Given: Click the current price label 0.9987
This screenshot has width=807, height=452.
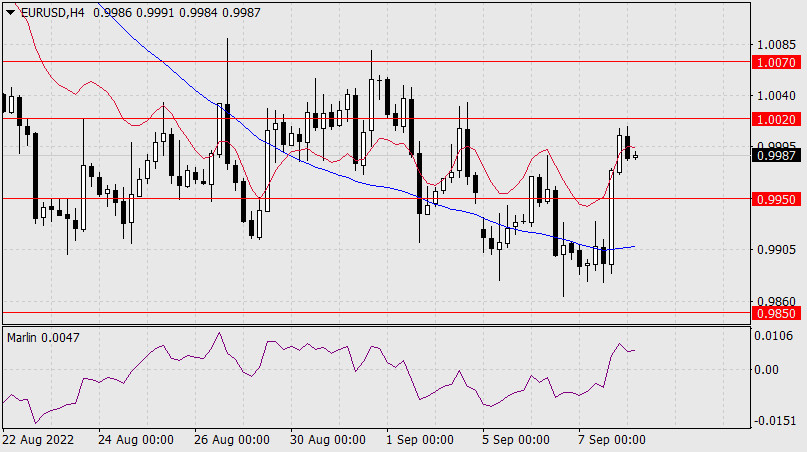Looking at the screenshot, I should pos(777,155).
